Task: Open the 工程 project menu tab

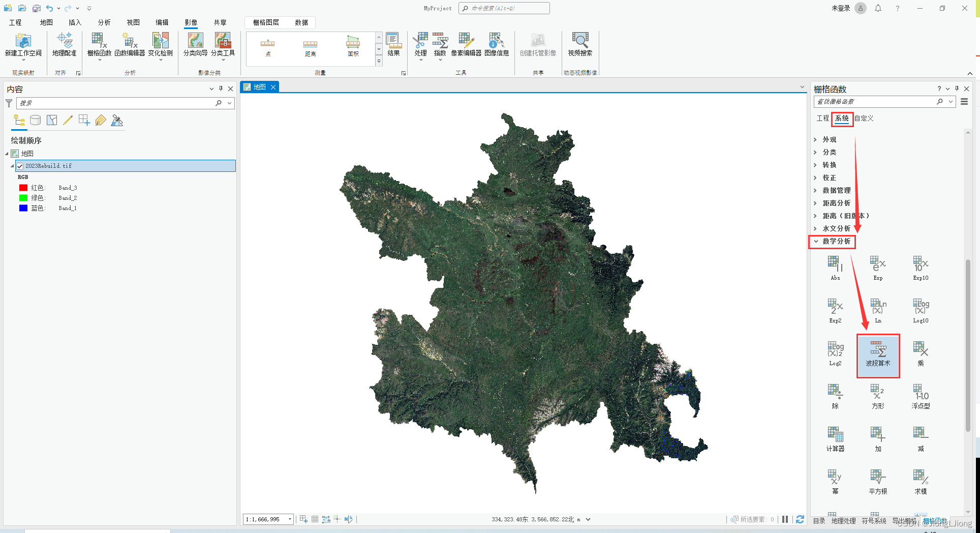Action: (x=15, y=22)
